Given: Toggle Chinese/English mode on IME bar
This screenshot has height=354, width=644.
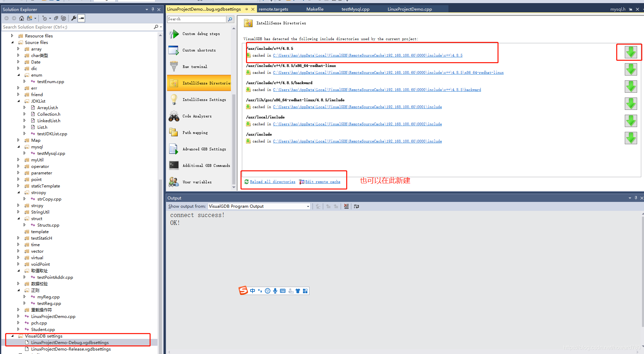Looking at the screenshot, I should [253, 291].
